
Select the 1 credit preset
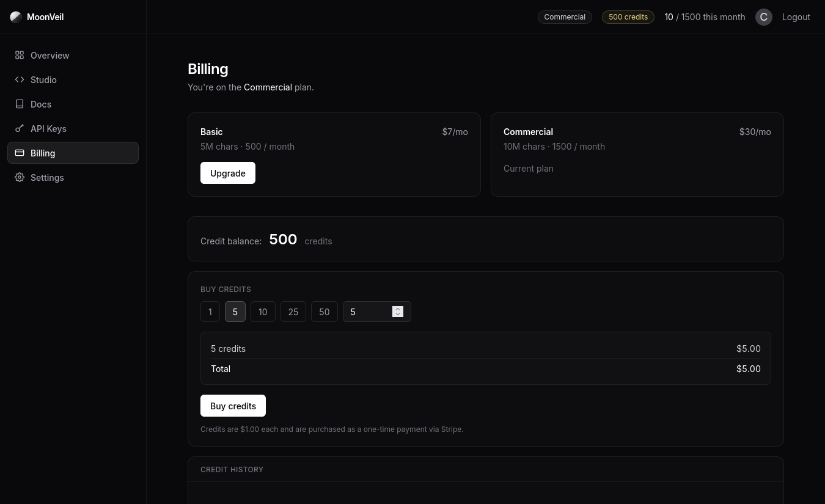click(210, 312)
